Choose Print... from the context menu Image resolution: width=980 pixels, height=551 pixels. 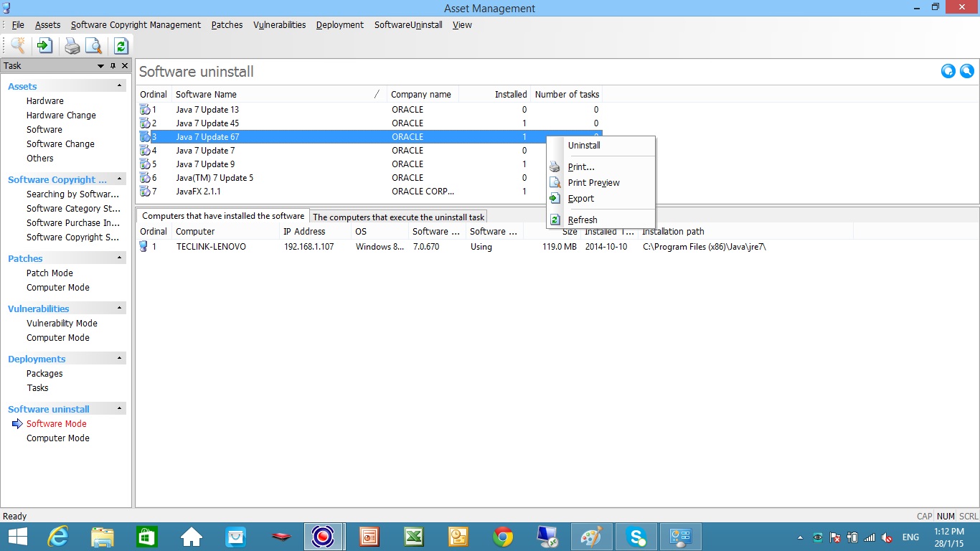tap(601, 166)
